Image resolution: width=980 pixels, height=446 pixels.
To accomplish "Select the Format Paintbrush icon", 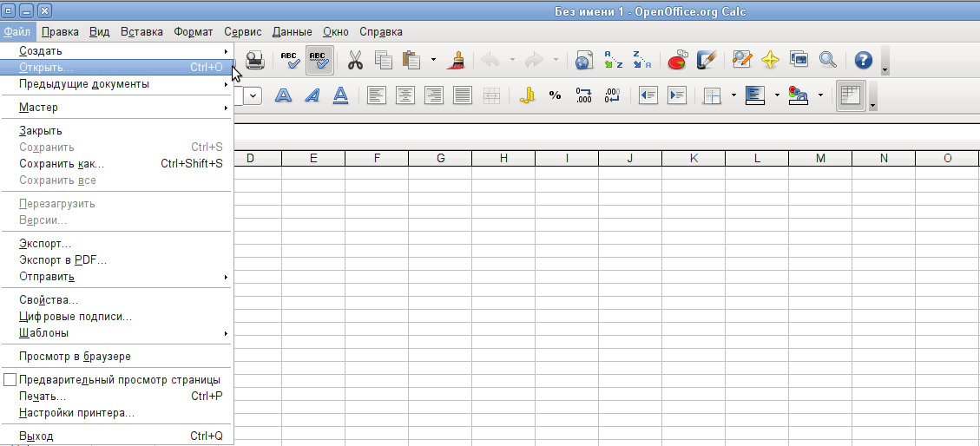I will (457, 60).
